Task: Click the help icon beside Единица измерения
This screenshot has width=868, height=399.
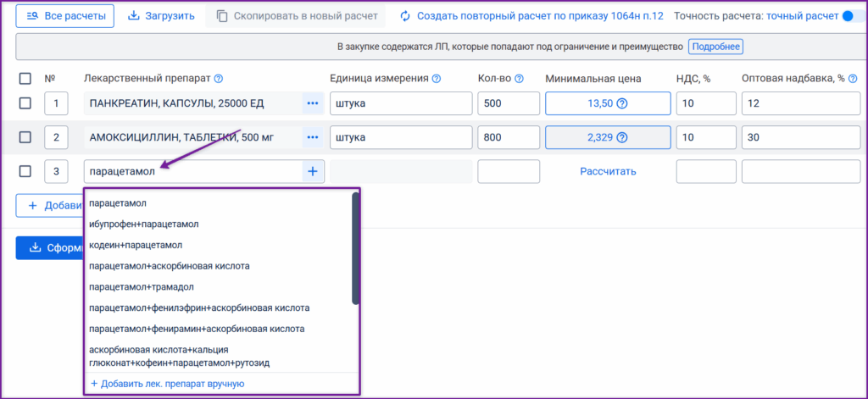Action: (437, 79)
